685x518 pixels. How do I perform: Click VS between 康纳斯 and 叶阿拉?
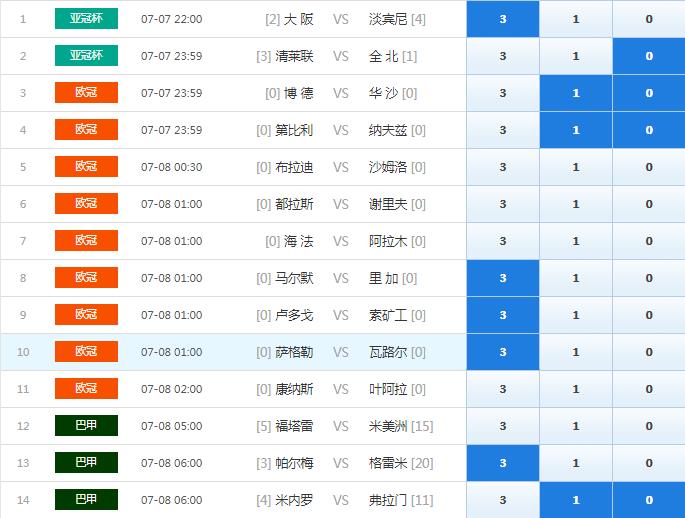[x=341, y=389]
